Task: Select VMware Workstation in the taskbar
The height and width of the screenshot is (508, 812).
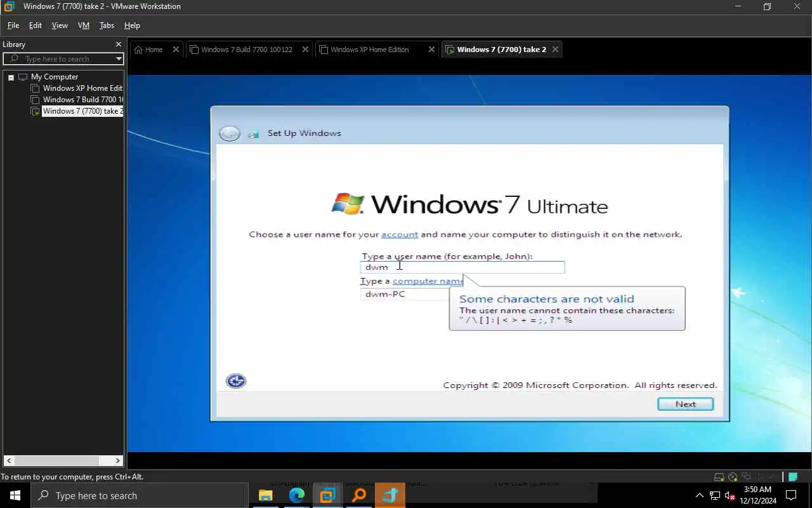Action: pyautogui.click(x=327, y=495)
